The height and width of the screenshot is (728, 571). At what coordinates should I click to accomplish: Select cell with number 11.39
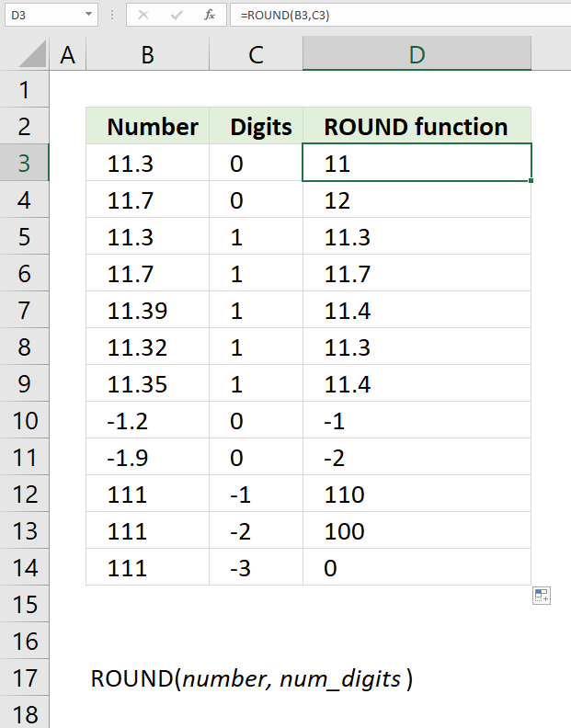[148, 310]
